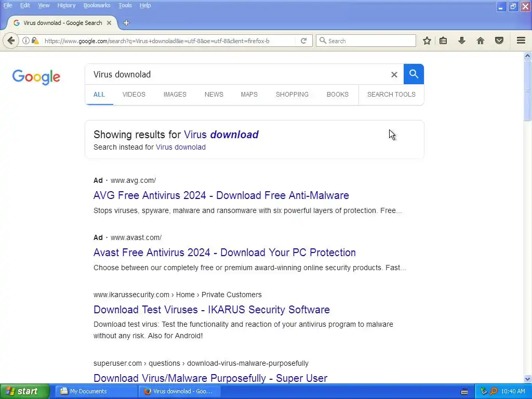Go back with the browser back arrow
Viewport: 532px width, 399px height.
click(x=11, y=41)
